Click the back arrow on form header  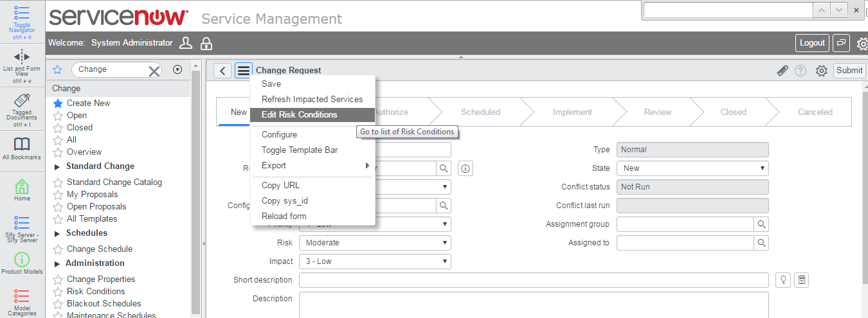coord(222,71)
